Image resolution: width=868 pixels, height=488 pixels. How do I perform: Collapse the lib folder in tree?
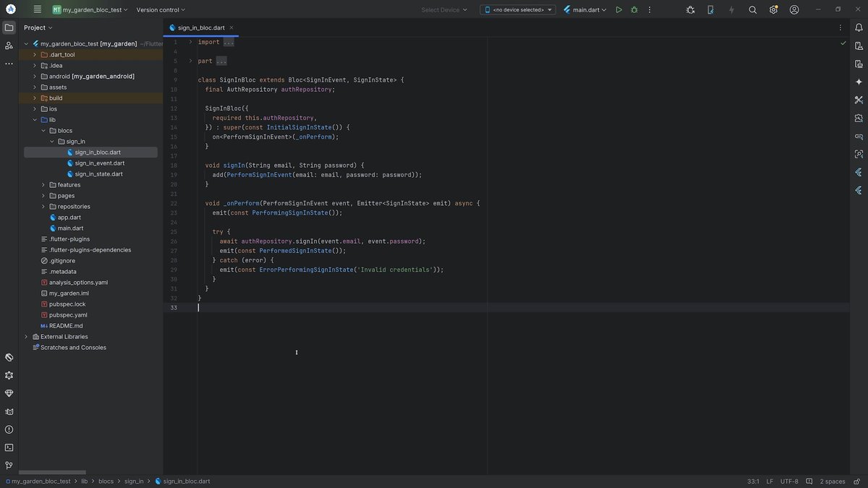tap(34, 120)
